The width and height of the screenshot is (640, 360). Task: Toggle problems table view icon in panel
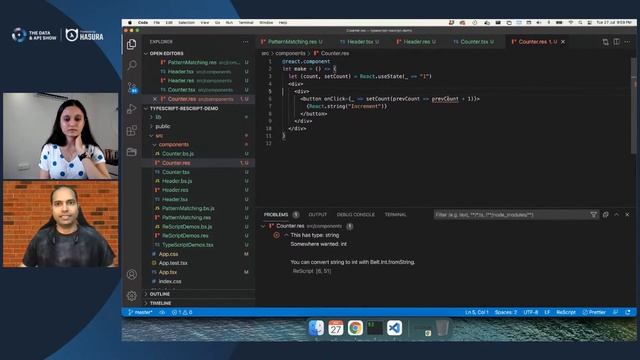click(606, 215)
